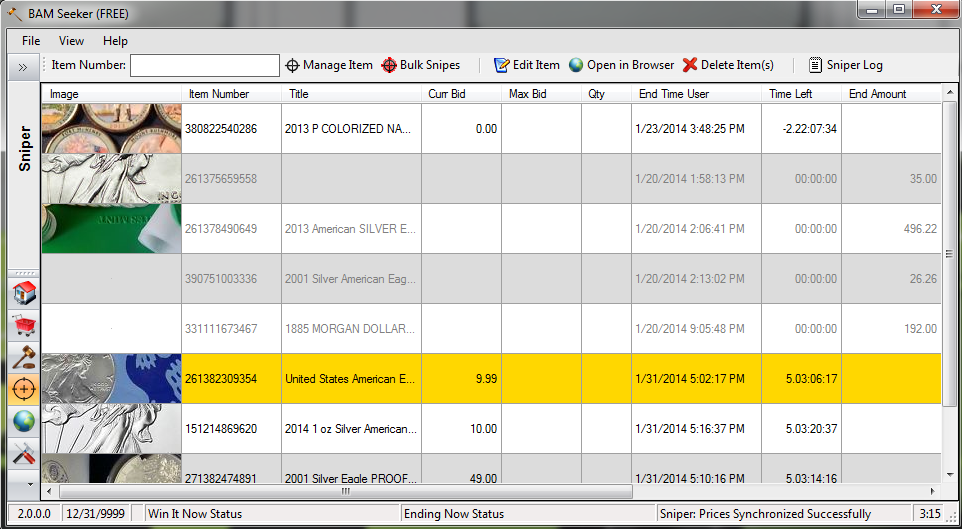Image resolution: width=962 pixels, height=529 pixels.
Task: Sort by the Max Bid column header
Action: (542, 94)
